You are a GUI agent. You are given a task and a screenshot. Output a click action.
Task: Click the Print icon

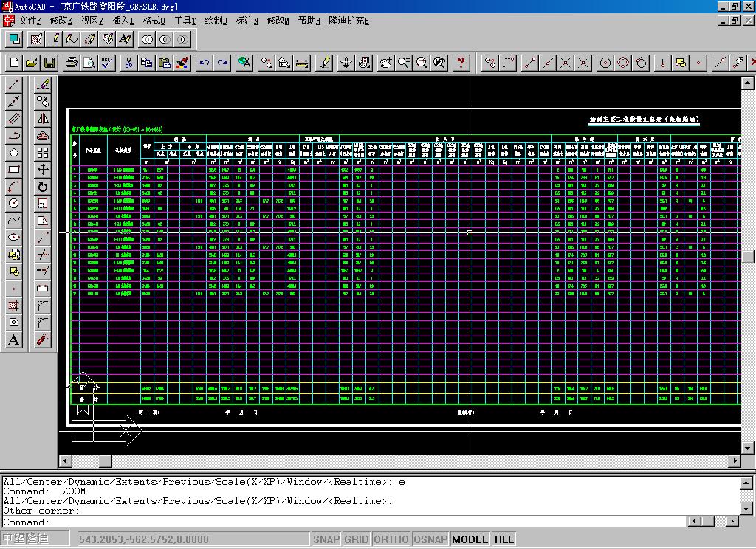(72, 63)
